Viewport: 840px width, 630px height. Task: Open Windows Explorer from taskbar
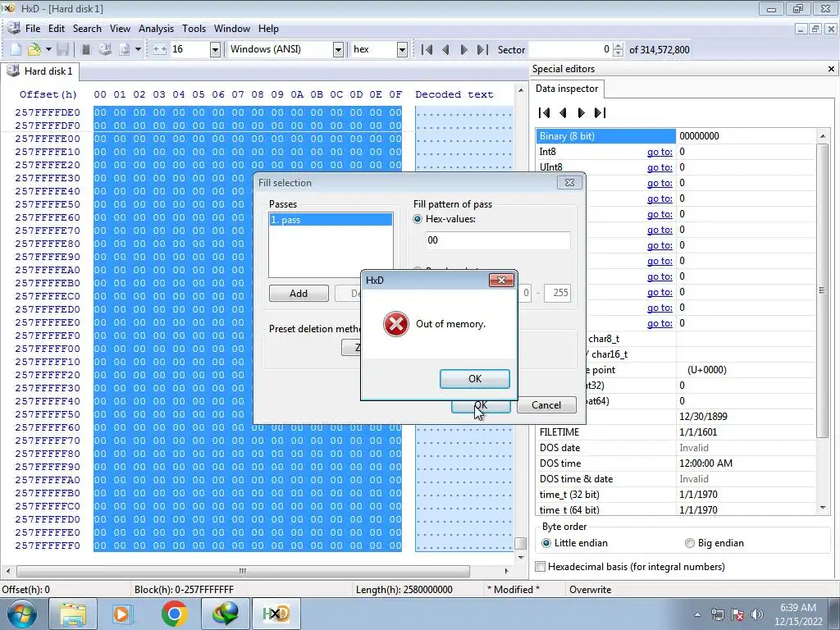(x=73, y=614)
